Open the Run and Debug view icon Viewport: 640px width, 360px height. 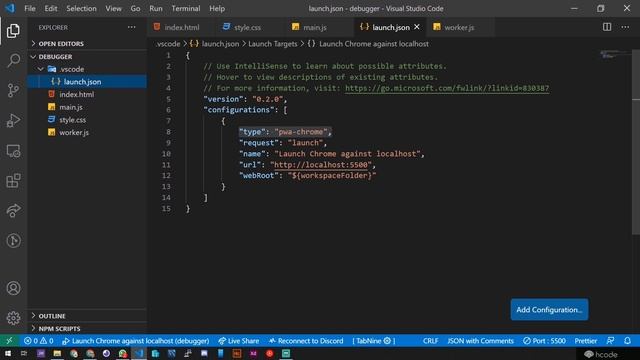tap(13, 120)
